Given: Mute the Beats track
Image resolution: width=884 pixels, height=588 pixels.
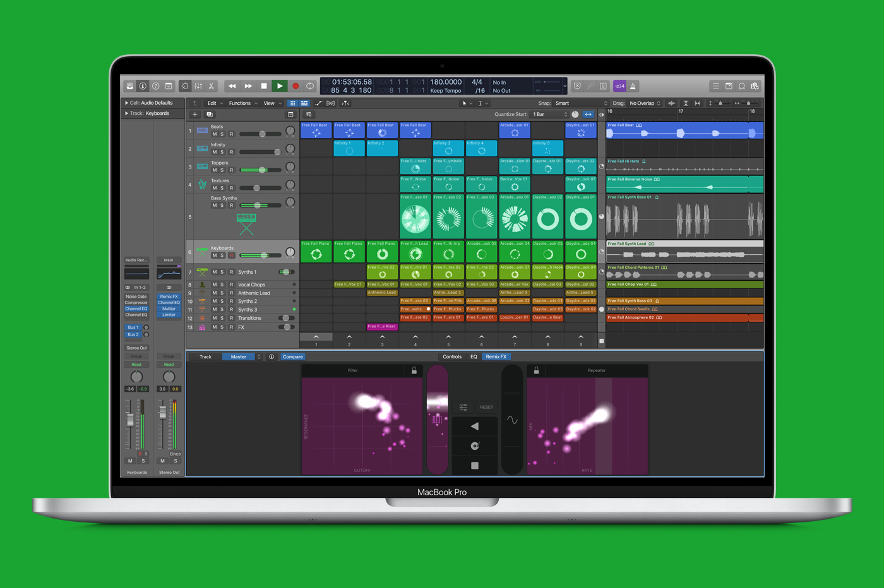Looking at the screenshot, I should [214, 134].
